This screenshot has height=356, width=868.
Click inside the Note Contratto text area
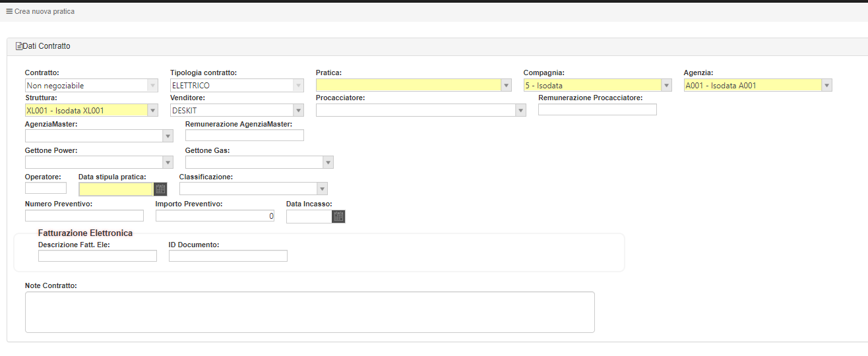click(x=310, y=312)
